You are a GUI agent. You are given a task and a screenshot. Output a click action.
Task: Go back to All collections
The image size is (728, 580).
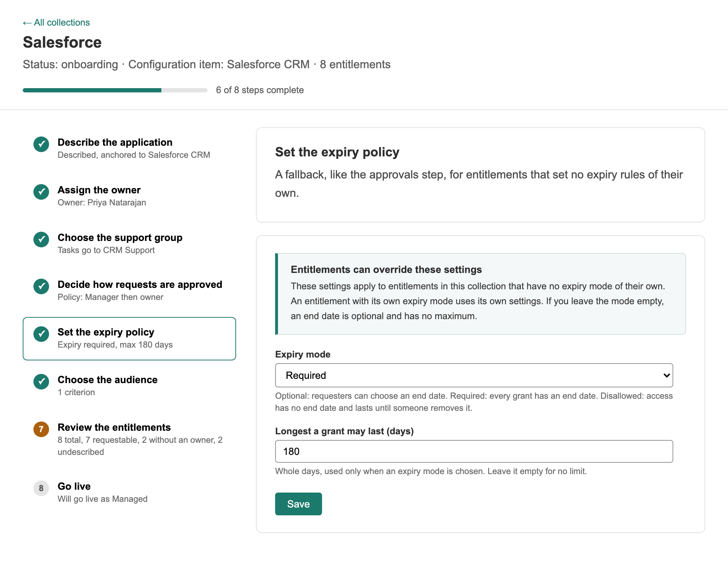click(x=56, y=22)
